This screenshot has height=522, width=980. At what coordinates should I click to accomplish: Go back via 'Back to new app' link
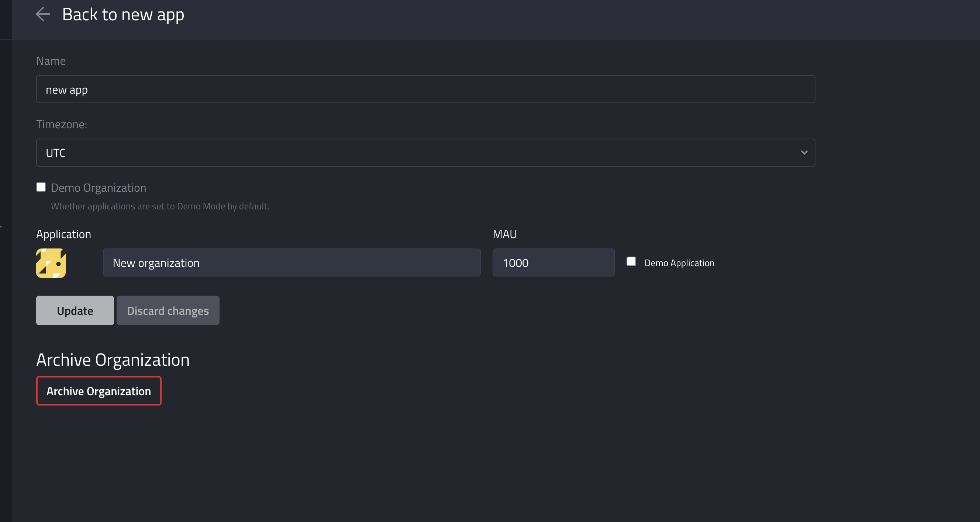click(x=123, y=15)
